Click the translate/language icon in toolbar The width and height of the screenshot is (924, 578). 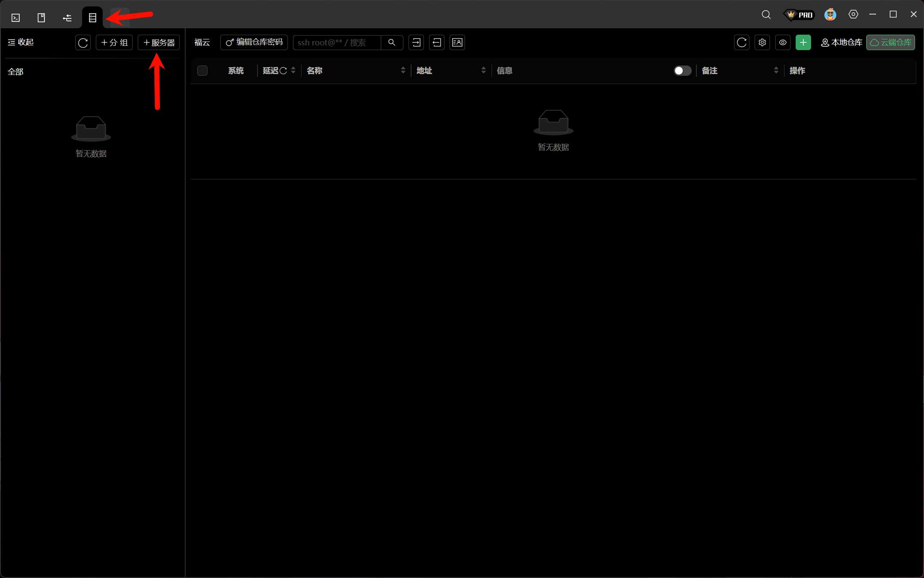[x=457, y=42]
